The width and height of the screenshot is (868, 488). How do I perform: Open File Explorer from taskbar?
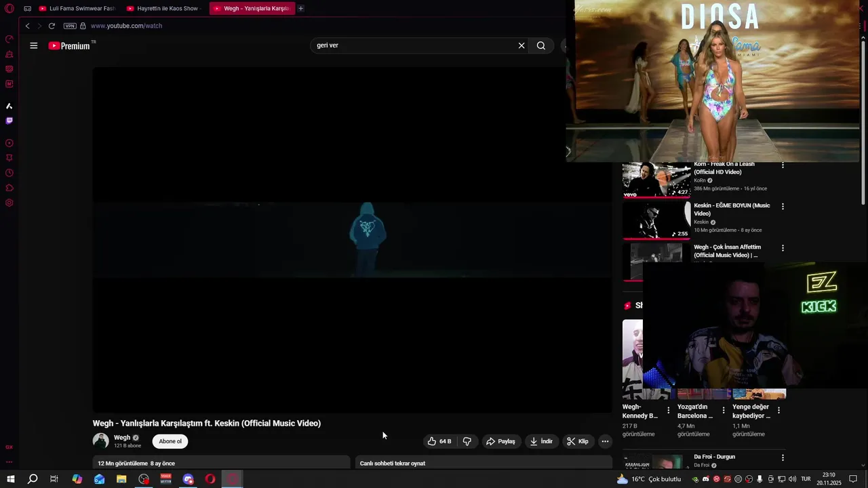(x=121, y=479)
